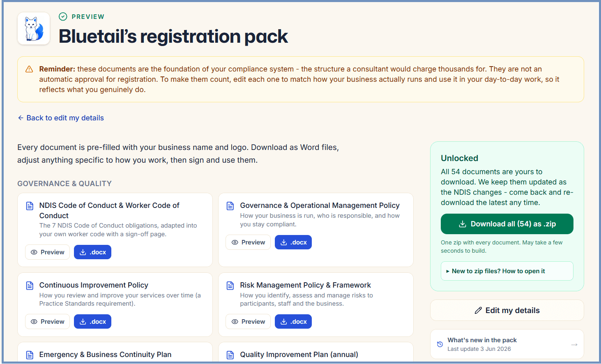Click document icon beside Risk Management Policy & Framework
Viewport: 601px width, 364px height.
(x=230, y=286)
